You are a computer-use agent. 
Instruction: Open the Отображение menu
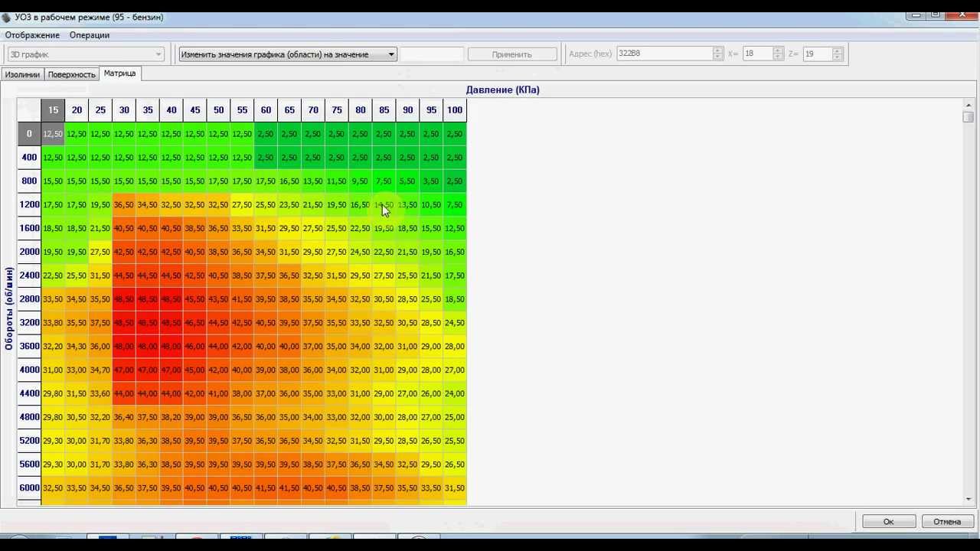(x=32, y=35)
